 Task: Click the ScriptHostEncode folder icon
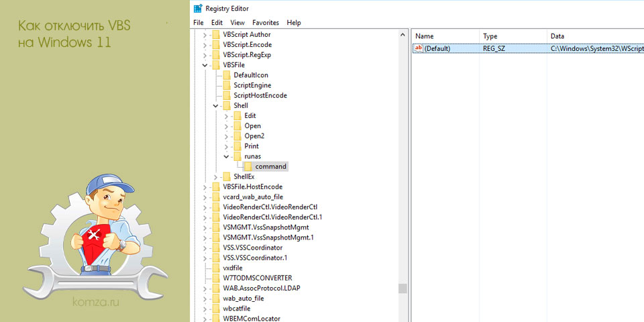[227, 95]
